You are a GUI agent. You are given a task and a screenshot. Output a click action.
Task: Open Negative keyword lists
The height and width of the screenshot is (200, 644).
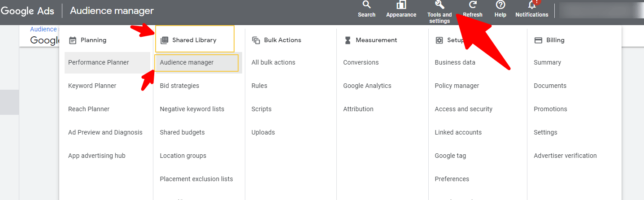click(192, 109)
